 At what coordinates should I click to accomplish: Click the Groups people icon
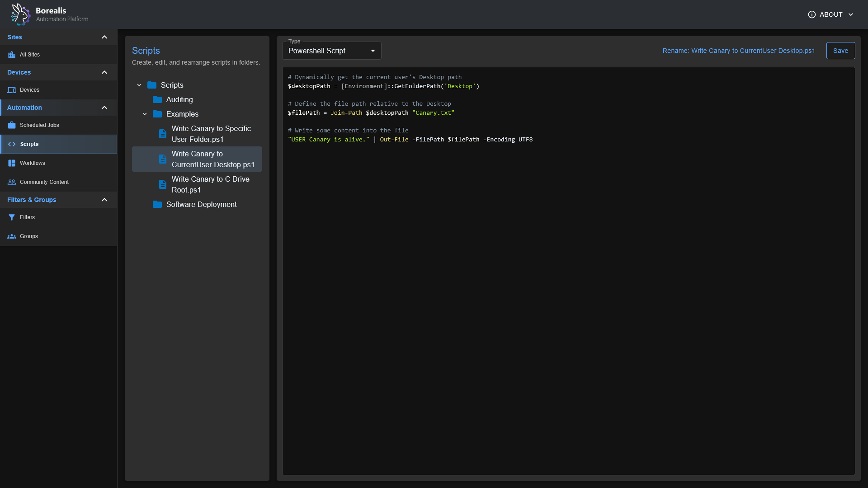[11, 236]
